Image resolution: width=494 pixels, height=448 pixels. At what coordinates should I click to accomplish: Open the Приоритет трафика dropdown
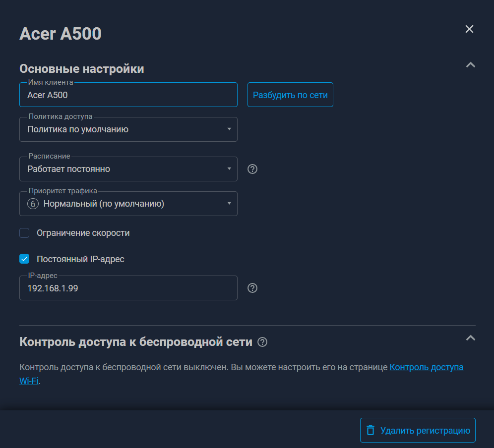coord(128,204)
